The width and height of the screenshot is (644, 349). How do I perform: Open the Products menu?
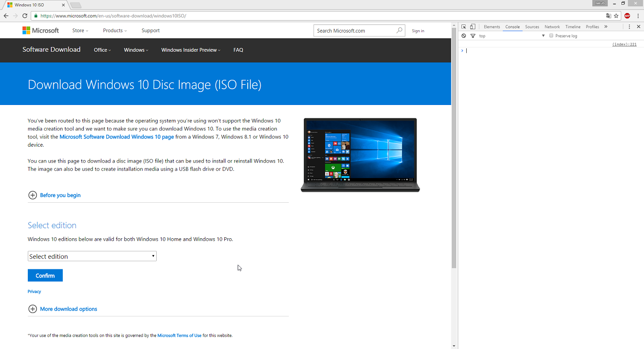pyautogui.click(x=115, y=31)
